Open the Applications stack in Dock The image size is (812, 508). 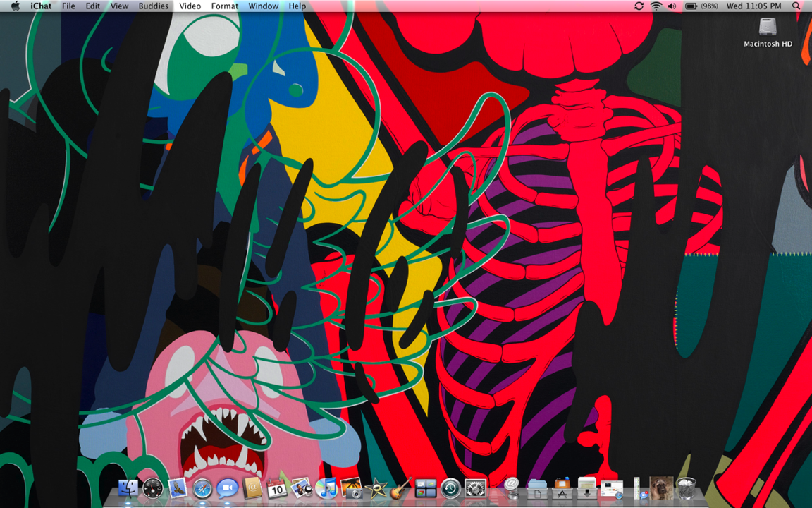(x=562, y=488)
